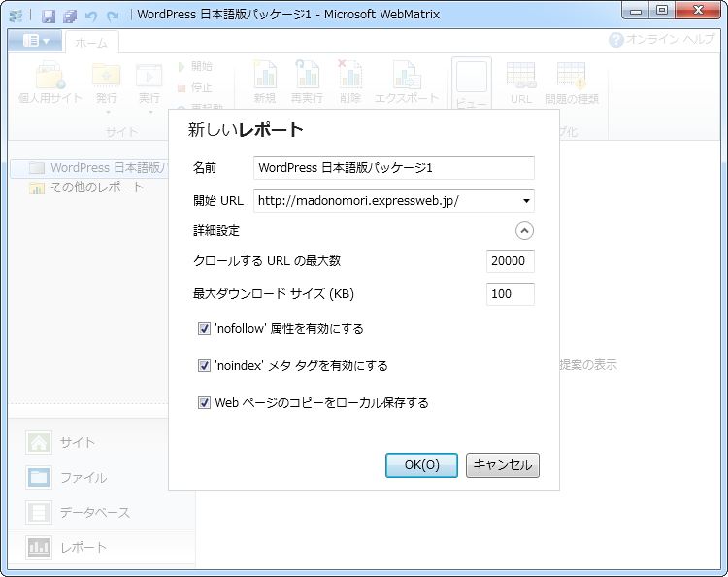Switch to レポート workspace
This screenshot has width=728, height=577.
pyautogui.click(x=66, y=547)
